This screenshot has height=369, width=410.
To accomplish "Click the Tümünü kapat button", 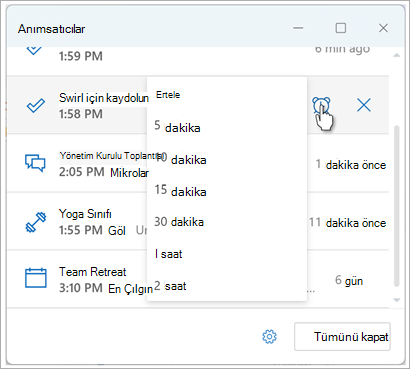I will (342, 336).
